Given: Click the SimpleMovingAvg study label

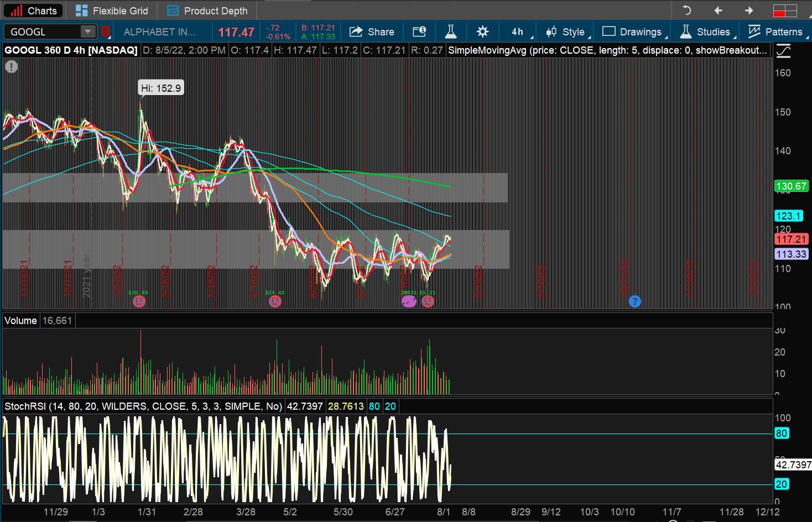Looking at the screenshot, I should (x=607, y=50).
